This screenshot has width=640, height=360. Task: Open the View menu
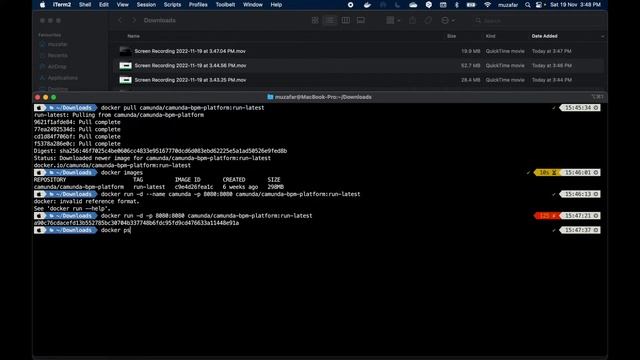click(x=122, y=5)
